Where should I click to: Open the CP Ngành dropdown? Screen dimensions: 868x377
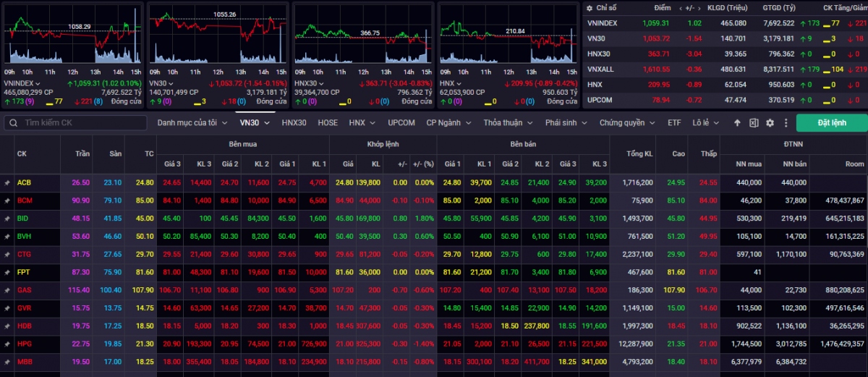(x=448, y=123)
